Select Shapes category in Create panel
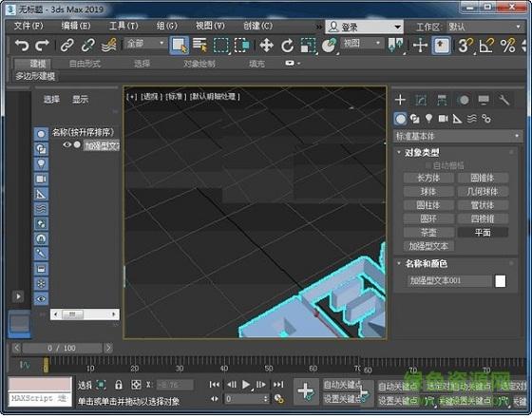532x418 pixels. 414,119
